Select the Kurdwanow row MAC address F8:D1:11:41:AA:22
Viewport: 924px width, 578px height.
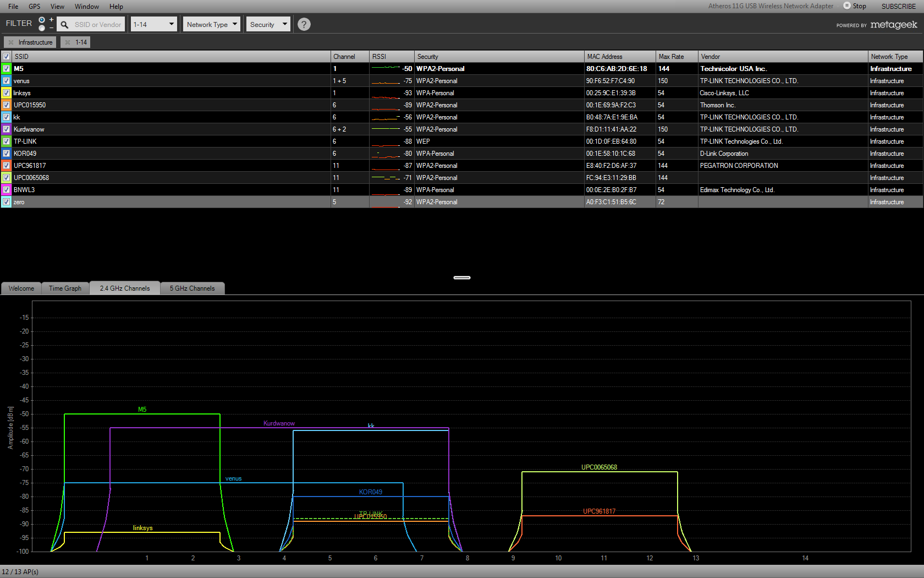(x=611, y=129)
